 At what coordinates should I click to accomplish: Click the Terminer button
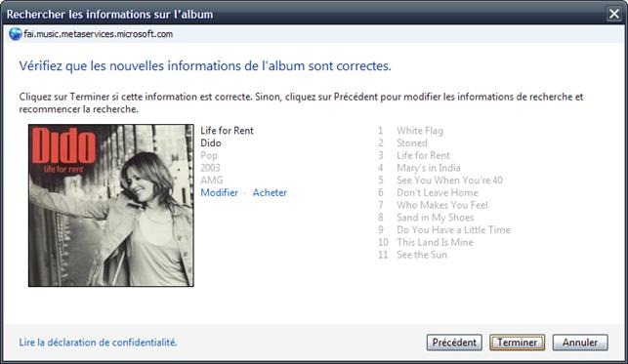click(x=517, y=343)
